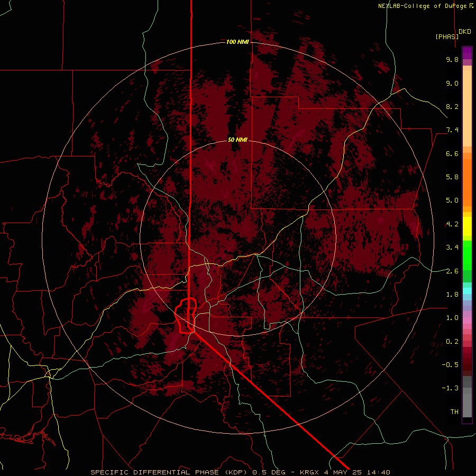Viewport: 476px width, 476px height.
Task: Click the 1.8 scale value
Action: (x=452, y=295)
